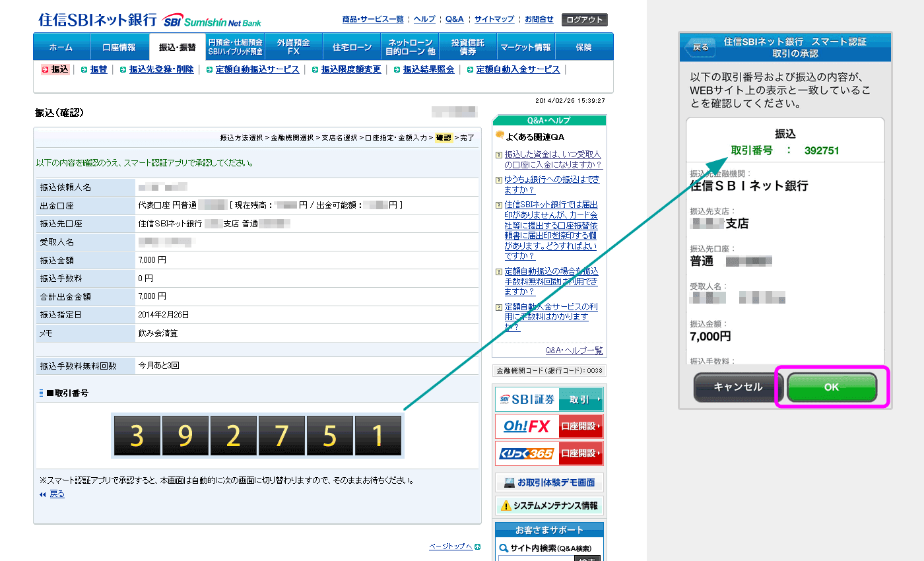924x561 pixels.
Task: Click the 戻る link below the transaction number
Action: (57, 494)
